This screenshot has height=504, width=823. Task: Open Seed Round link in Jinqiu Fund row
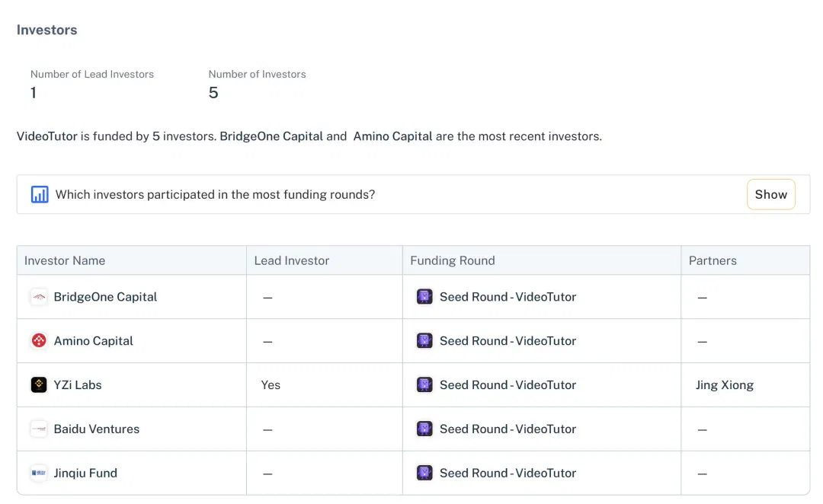click(508, 473)
